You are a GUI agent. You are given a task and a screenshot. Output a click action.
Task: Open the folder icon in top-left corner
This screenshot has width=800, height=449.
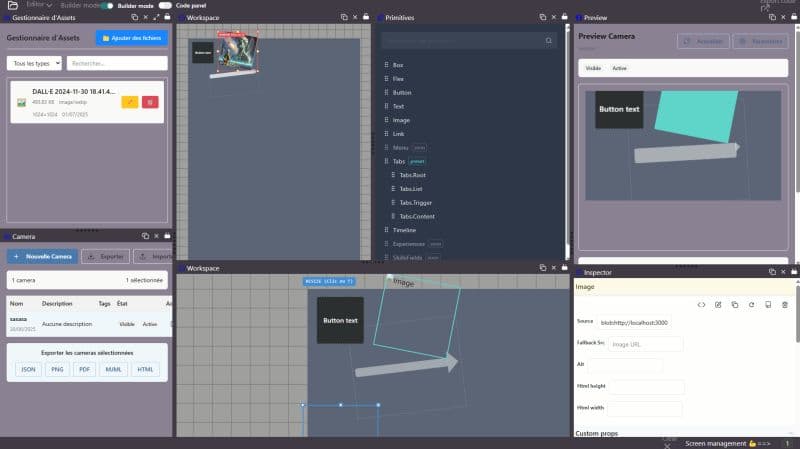tap(12, 6)
